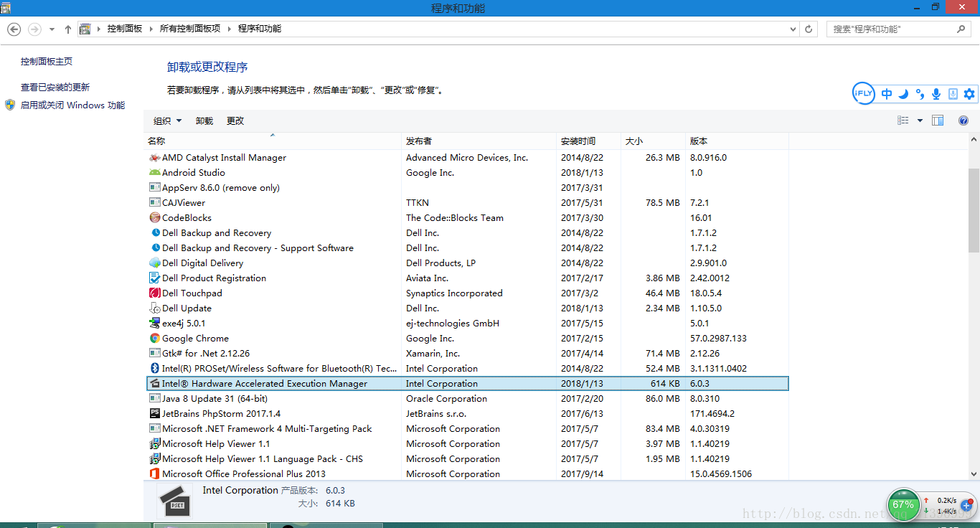980x528 pixels.
Task: Click the JetBrains PhpStorm icon
Action: [154, 414]
